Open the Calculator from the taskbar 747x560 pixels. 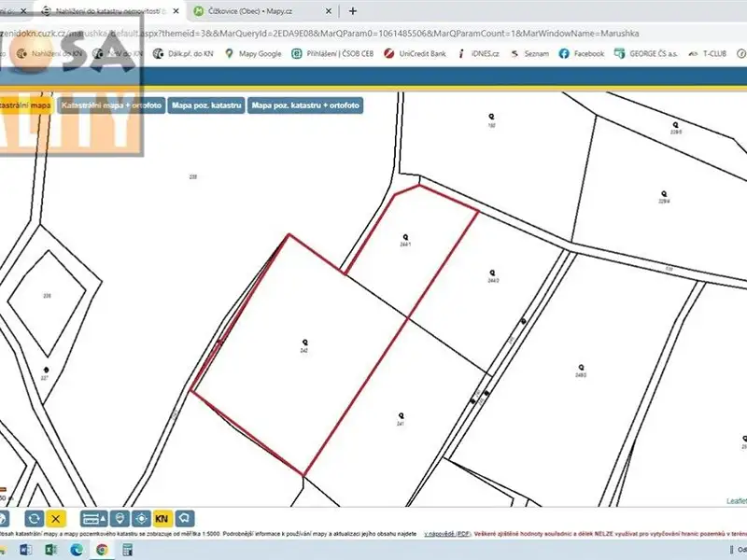127,550
